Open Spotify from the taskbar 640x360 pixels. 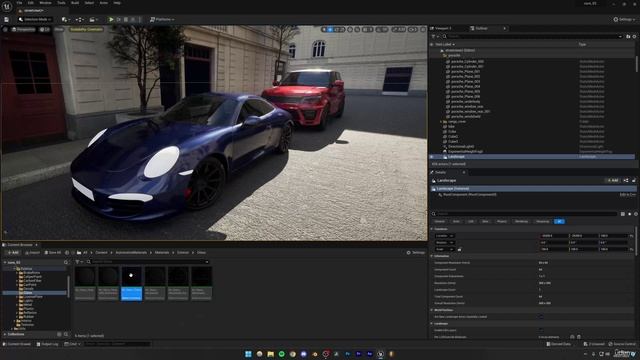pos(282,354)
